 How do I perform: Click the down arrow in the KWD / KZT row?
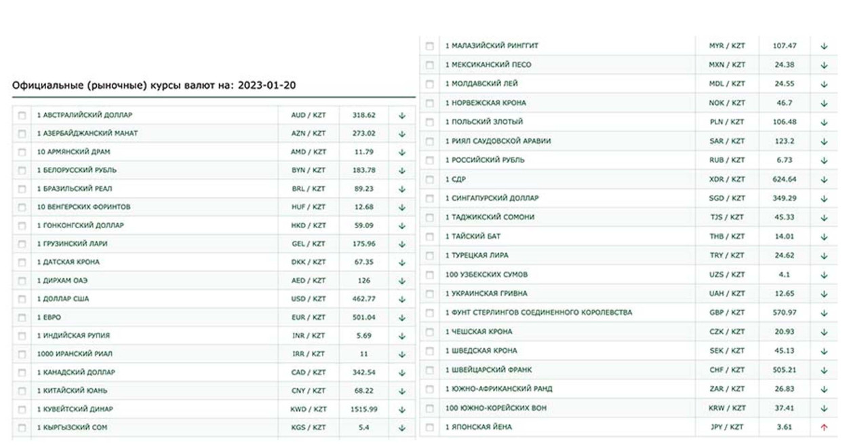click(x=401, y=410)
